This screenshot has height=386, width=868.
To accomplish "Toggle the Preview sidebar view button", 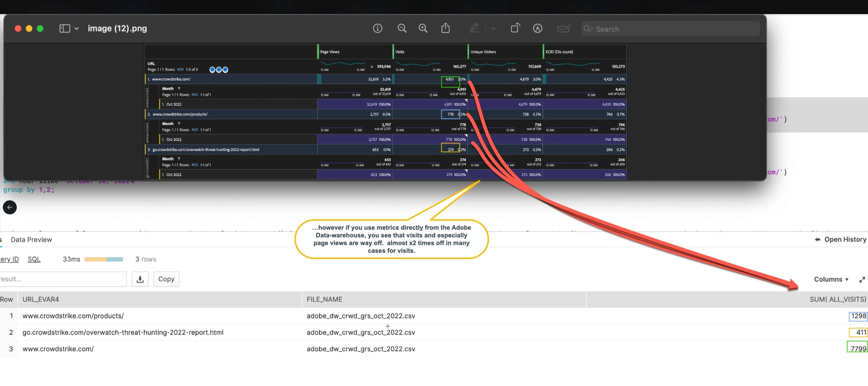I will tap(65, 28).
